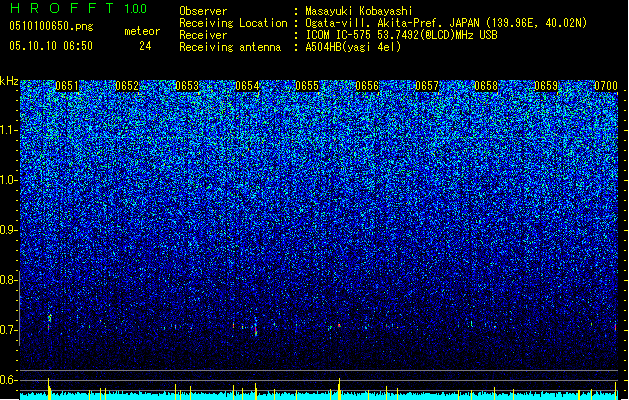Click the 0657 time marker
Screen dimensions: 629x400
pyautogui.click(x=427, y=86)
